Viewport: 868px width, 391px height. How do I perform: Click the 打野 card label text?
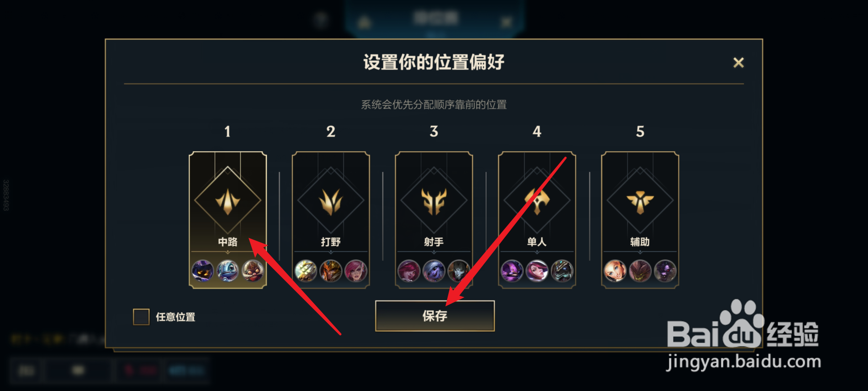pos(331,242)
